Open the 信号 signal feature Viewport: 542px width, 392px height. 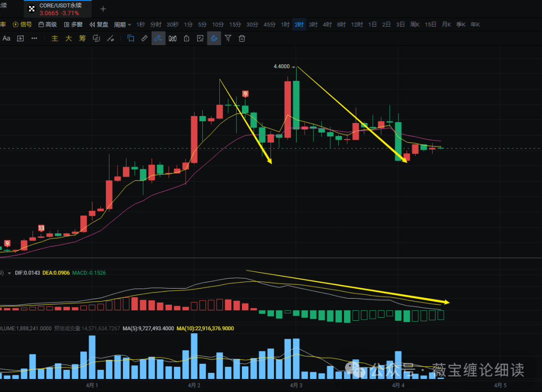tap(22, 25)
